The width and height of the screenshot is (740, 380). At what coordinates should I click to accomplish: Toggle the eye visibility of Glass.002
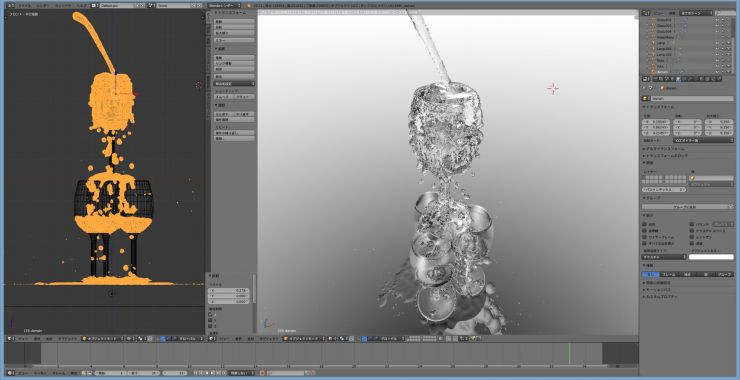[x=717, y=20]
